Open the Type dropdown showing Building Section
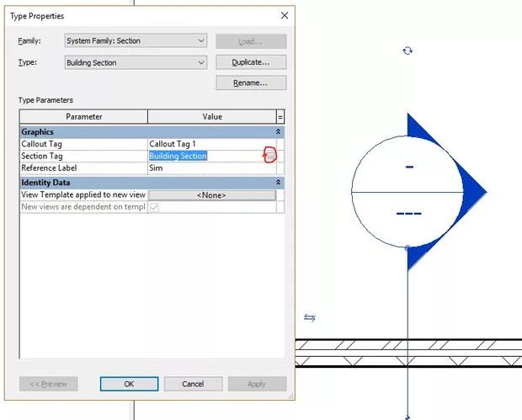 tap(135, 62)
